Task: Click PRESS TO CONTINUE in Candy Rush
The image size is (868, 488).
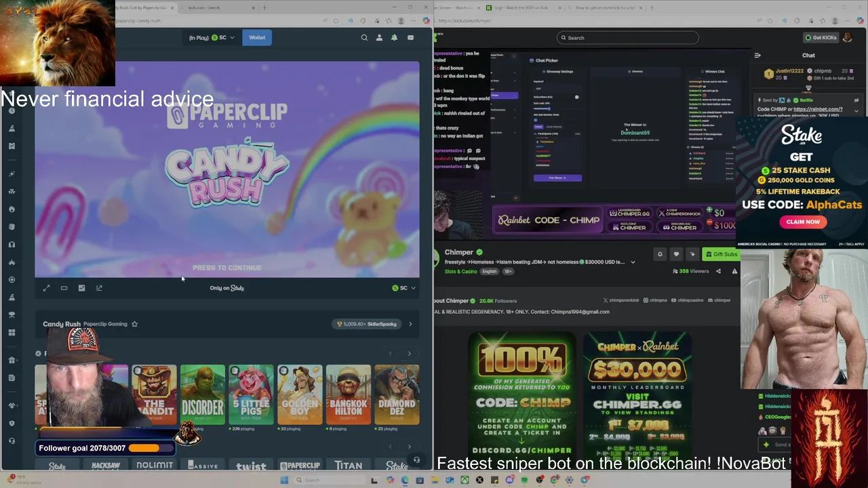Action: (x=226, y=268)
